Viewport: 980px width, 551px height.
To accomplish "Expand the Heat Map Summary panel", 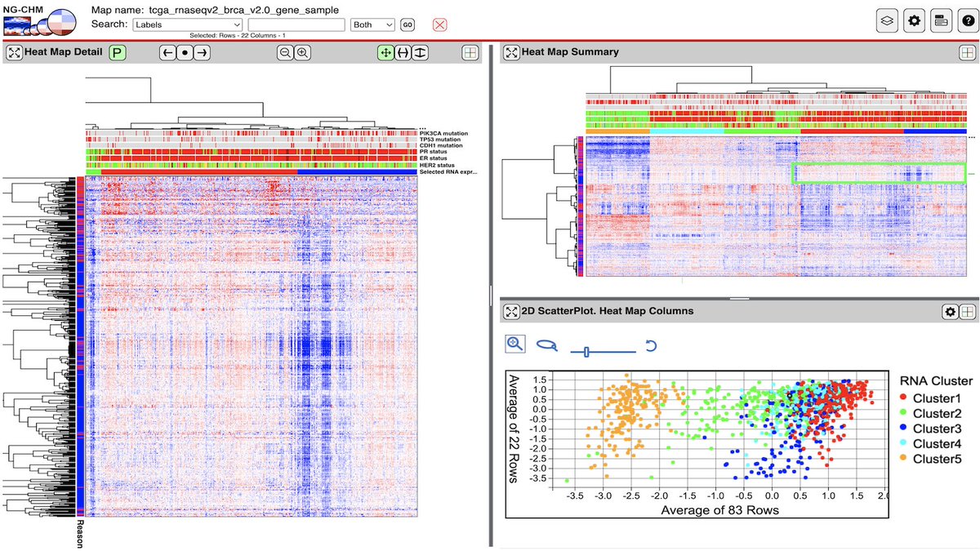I will 510,52.
